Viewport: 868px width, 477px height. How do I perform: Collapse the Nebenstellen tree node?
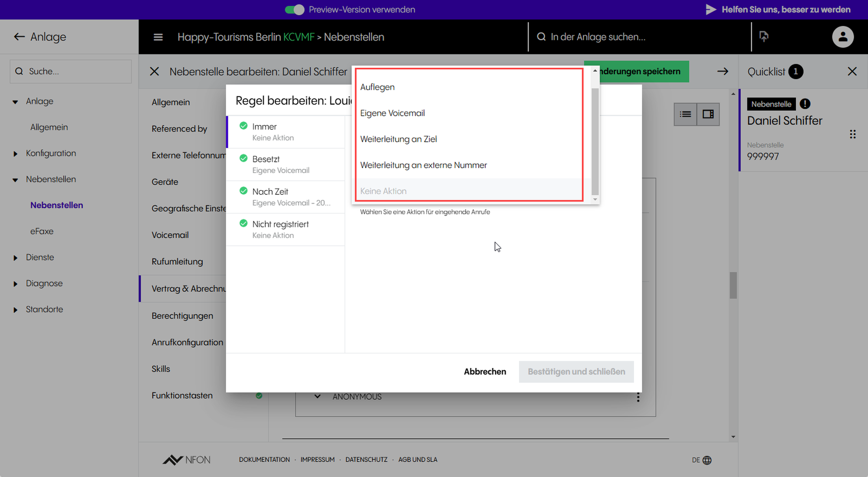pos(16,180)
